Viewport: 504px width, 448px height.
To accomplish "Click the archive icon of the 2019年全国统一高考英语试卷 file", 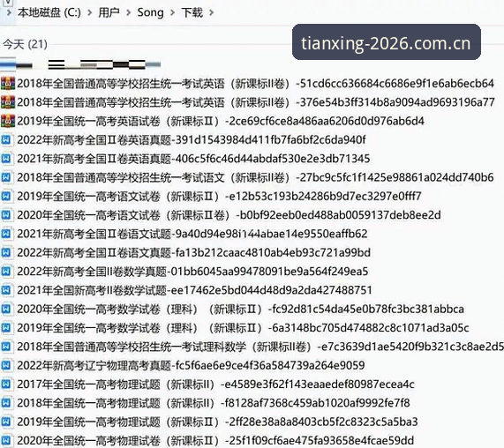I will pyautogui.click(x=8, y=121).
